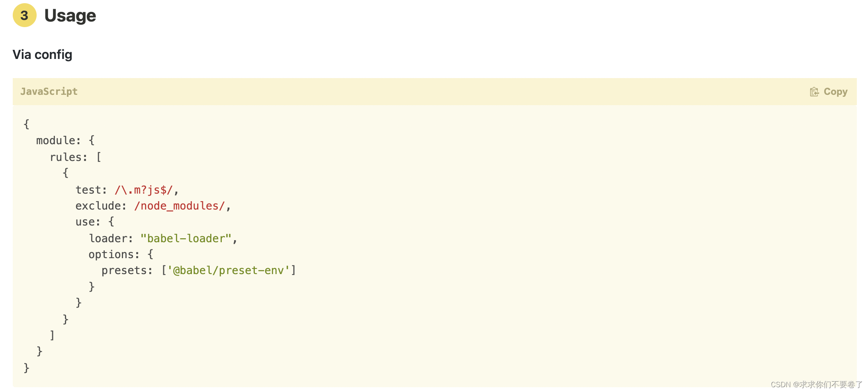The height and width of the screenshot is (392, 868).
Task: Click the rules key in code
Action: coord(65,157)
